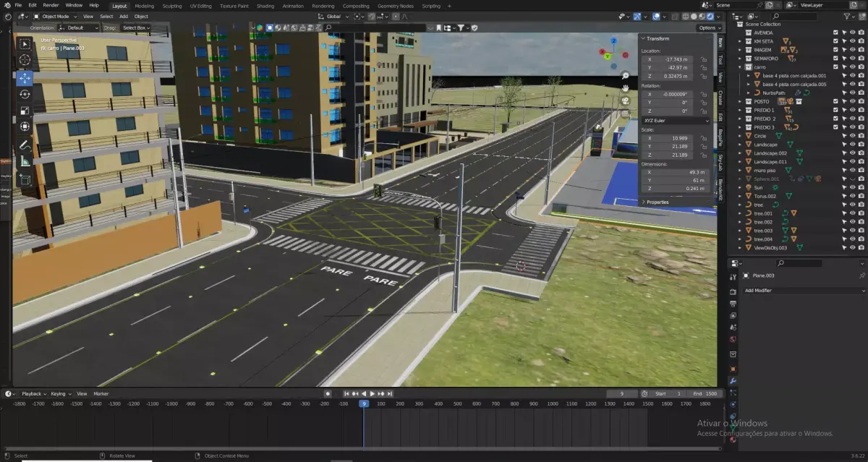Toggle camera view with the camera gizmo
The width and height of the screenshot is (868, 462).
[x=625, y=100]
